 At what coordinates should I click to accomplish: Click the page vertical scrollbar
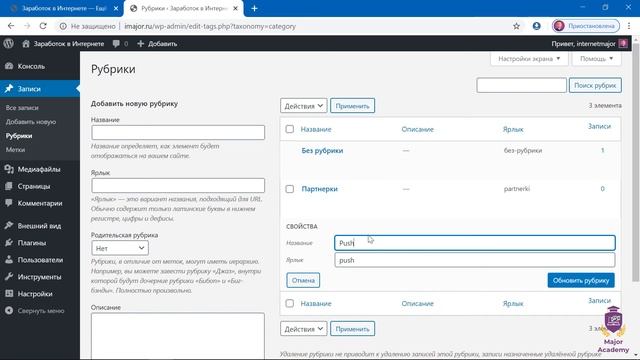pyautogui.click(x=636, y=163)
